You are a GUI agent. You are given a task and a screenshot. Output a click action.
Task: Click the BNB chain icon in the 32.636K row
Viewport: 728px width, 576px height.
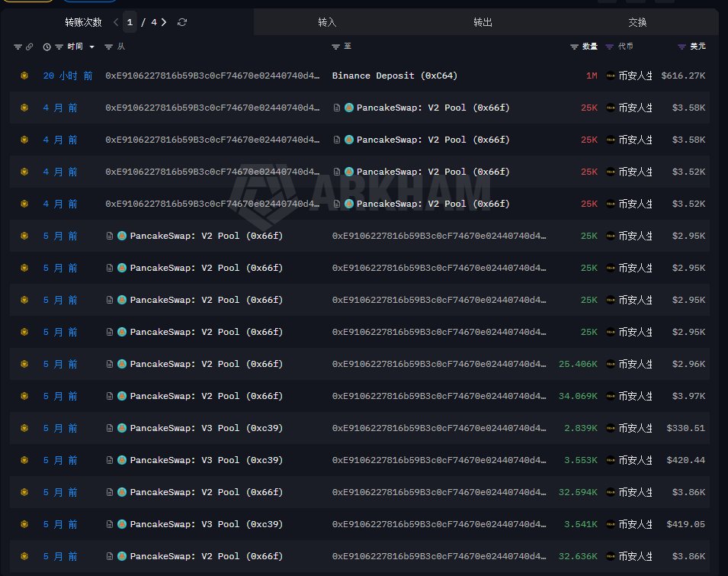point(24,556)
